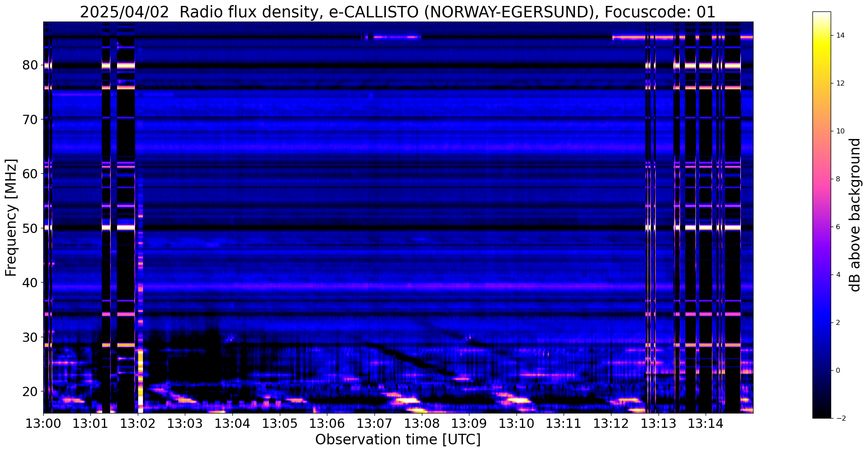
Task: Click the 13:11 time tick label
Action: [x=564, y=423]
